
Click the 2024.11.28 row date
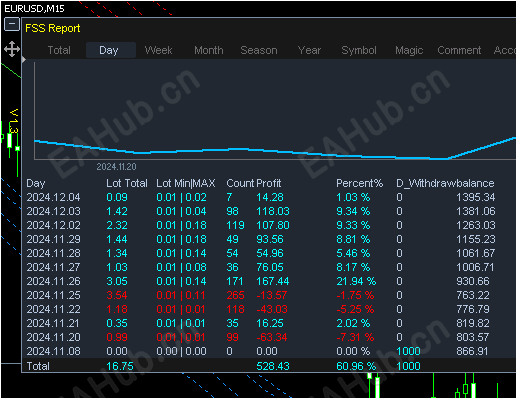53,253
